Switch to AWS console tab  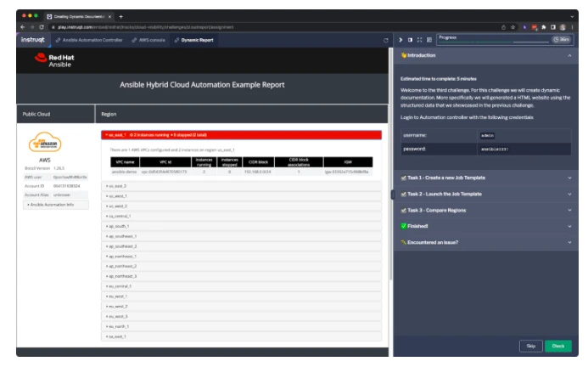tap(148, 40)
